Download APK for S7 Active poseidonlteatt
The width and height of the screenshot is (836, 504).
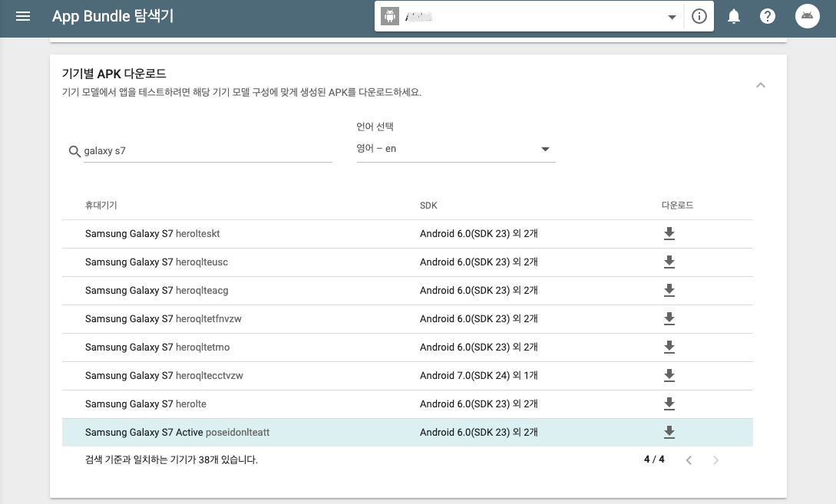pyautogui.click(x=669, y=432)
